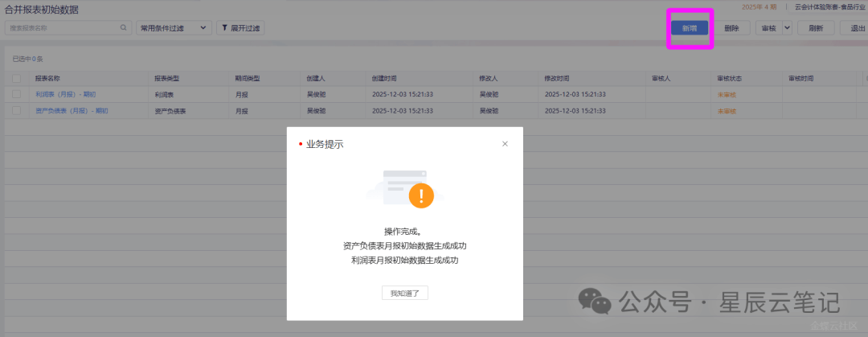Click the 我知道了 confirmation button

click(x=405, y=294)
